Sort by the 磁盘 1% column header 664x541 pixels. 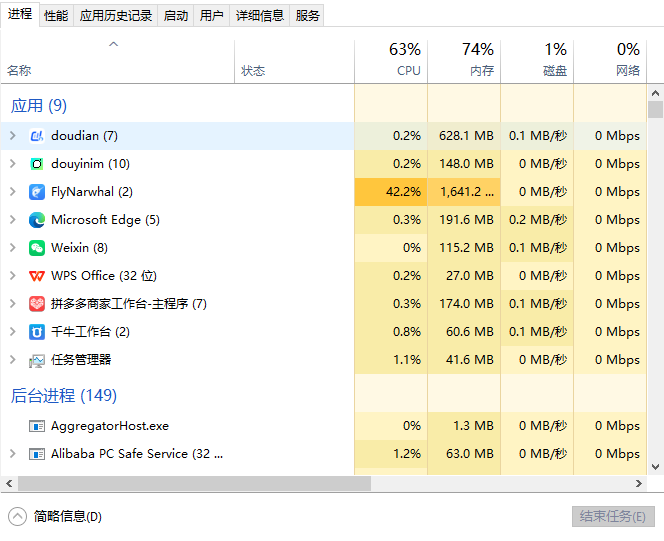(x=537, y=61)
